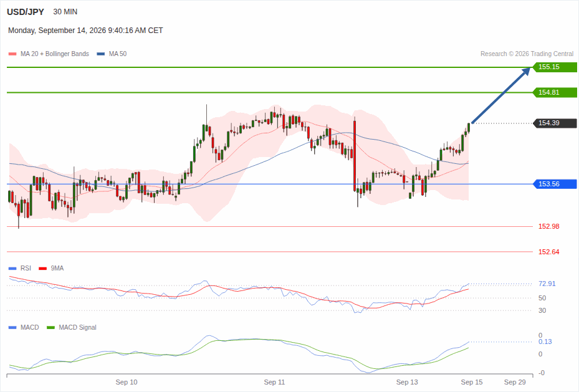The height and width of the screenshot is (392, 579).
Task: Click the USD/JPY chart title
Action: [26, 12]
